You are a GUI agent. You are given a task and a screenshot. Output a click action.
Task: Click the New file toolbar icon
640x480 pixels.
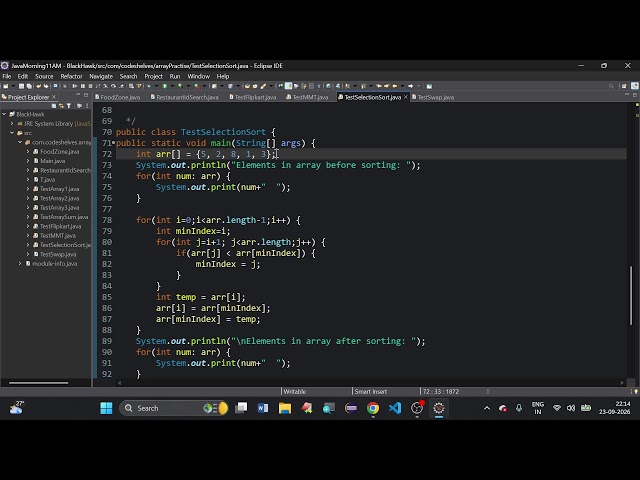pyautogui.click(x=5, y=86)
